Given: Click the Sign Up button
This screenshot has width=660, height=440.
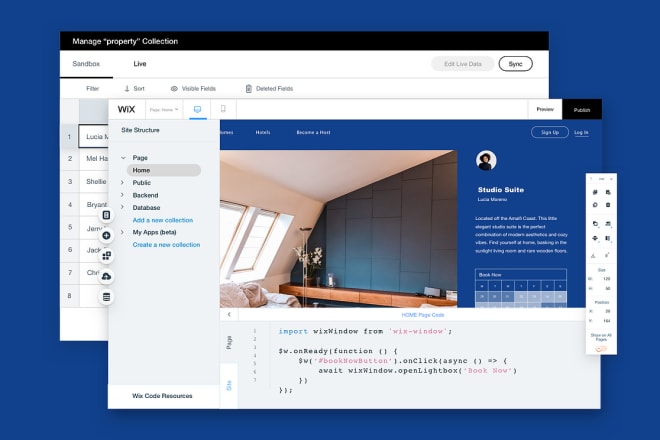Looking at the screenshot, I should point(550,132).
